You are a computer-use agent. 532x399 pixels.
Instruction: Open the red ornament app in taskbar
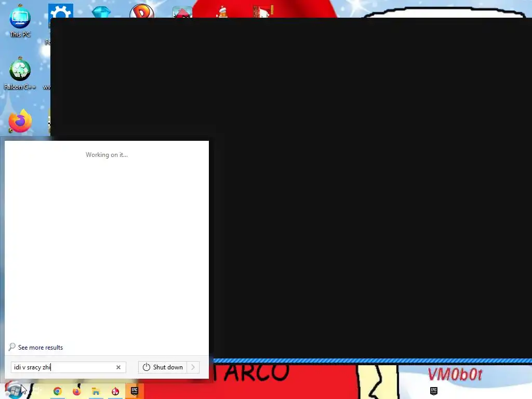(x=115, y=391)
